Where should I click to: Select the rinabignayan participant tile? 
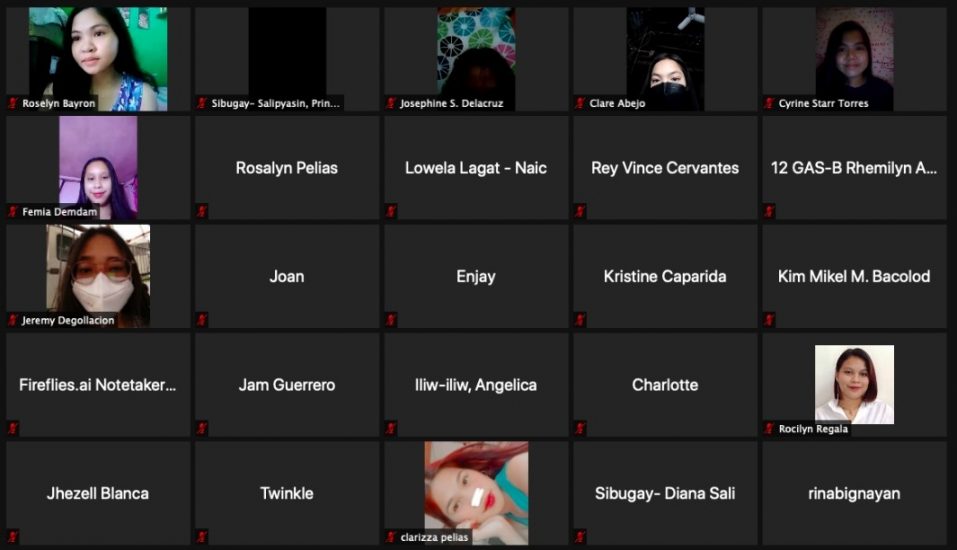[854, 493]
